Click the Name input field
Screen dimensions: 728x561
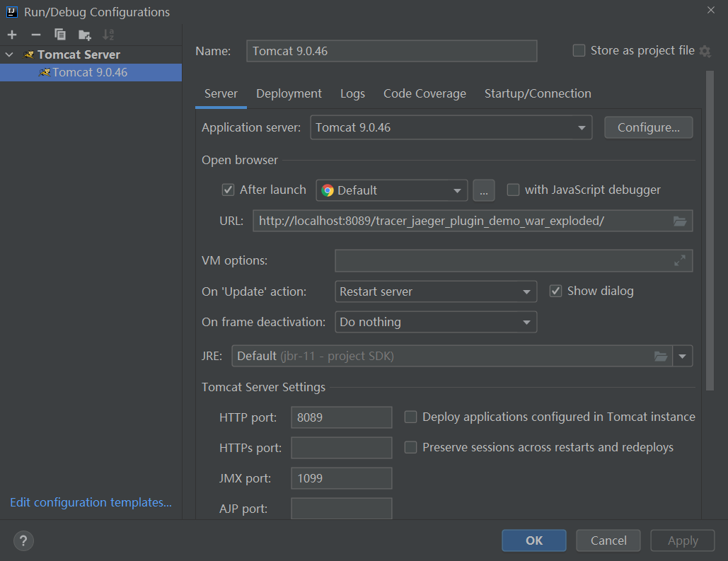click(x=391, y=51)
